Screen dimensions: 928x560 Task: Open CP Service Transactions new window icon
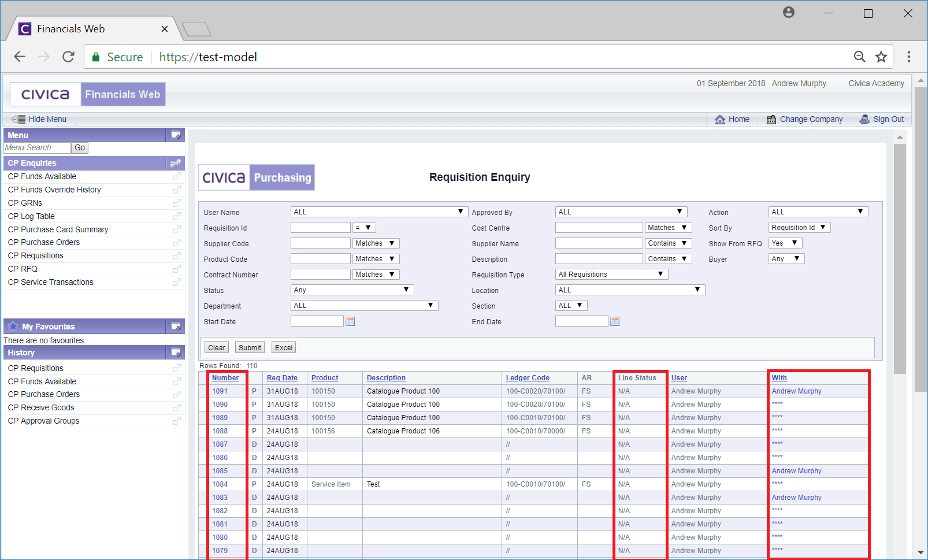click(177, 282)
